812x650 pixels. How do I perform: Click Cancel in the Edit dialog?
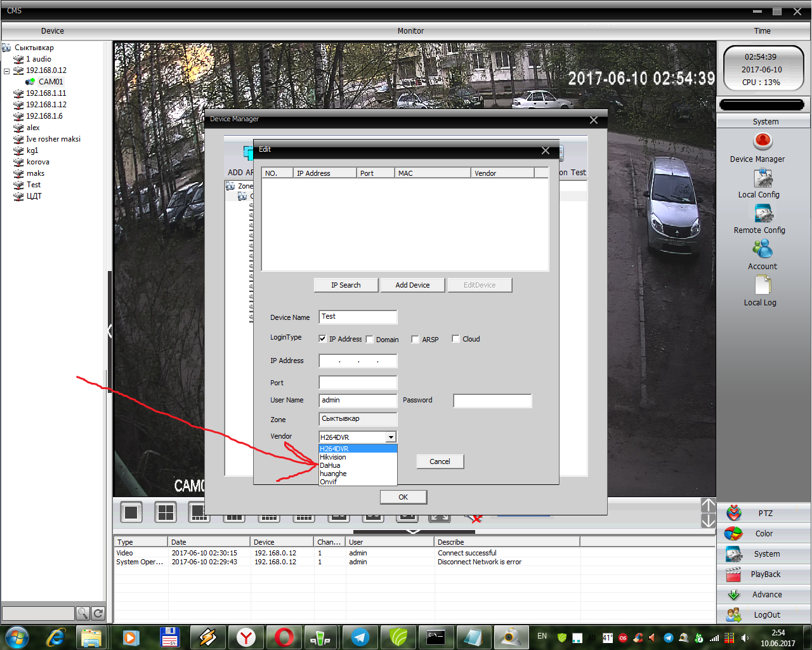[440, 461]
